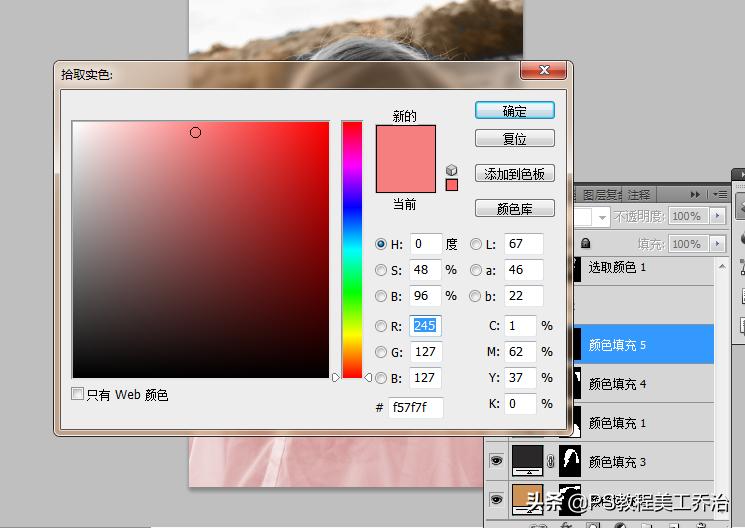Click the 添加到色板 button
This screenshot has height=528, width=745.
point(515,173)
